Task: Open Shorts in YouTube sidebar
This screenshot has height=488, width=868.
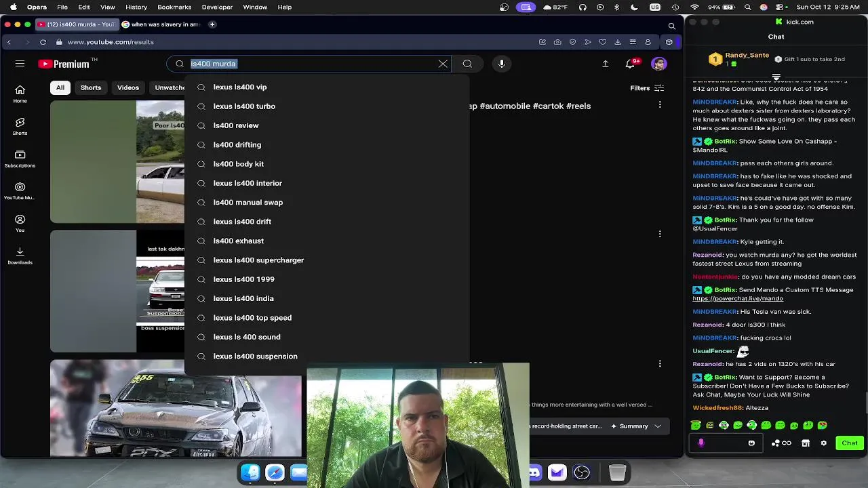Action: tap(20, 126)
